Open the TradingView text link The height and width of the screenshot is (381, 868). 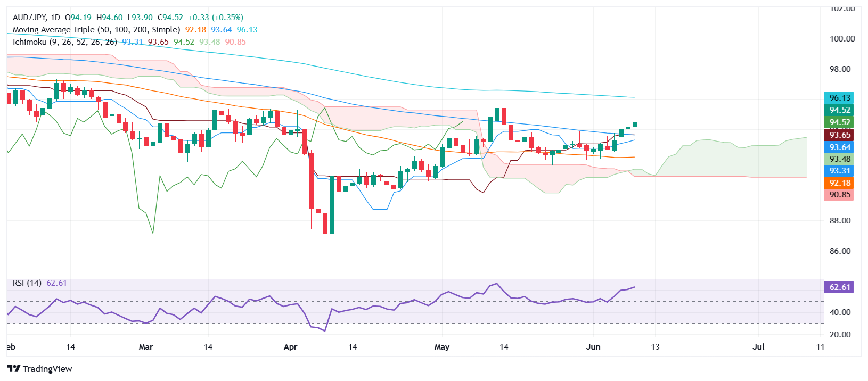47,369
